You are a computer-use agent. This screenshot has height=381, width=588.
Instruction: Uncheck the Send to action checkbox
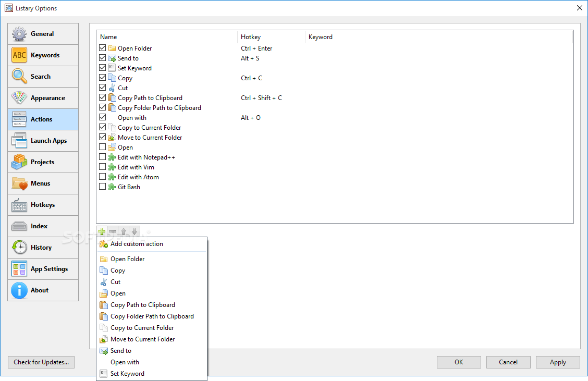click(102, 58)
